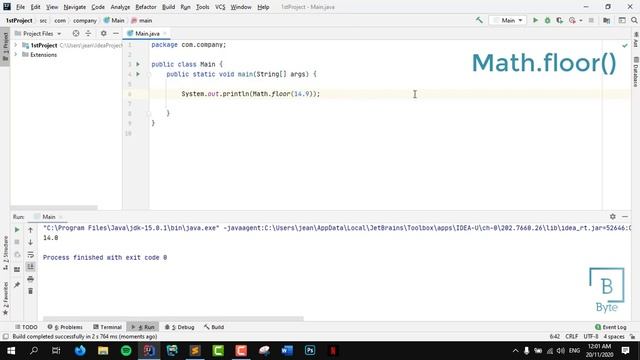Click the Up the Stack Trace arrow
This screenshot has height=360, width=640.
coord(30,230)
